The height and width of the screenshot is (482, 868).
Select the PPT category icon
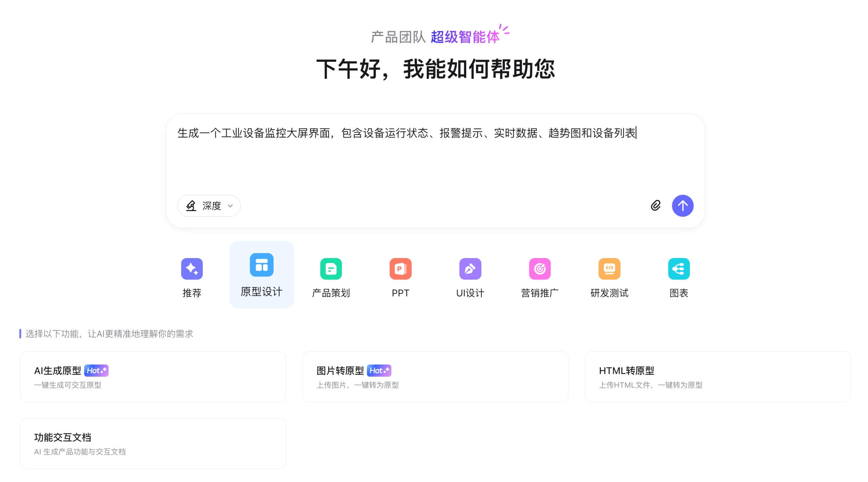point(401,268)
